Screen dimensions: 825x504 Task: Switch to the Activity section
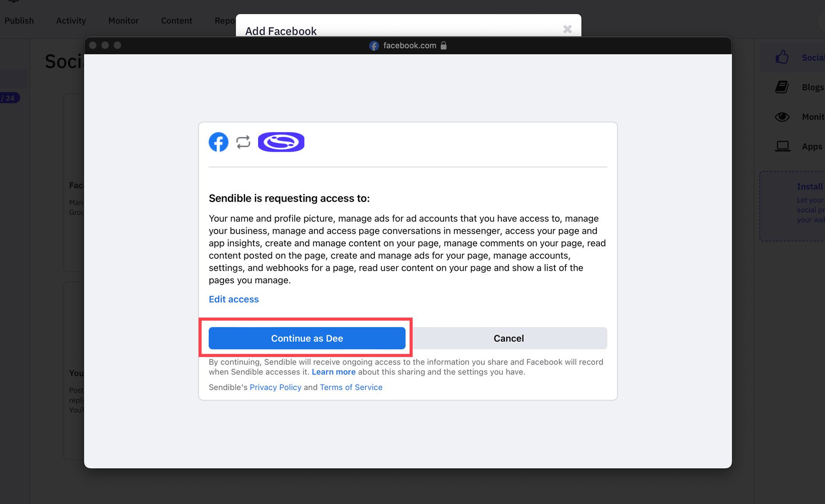point(71,21)
